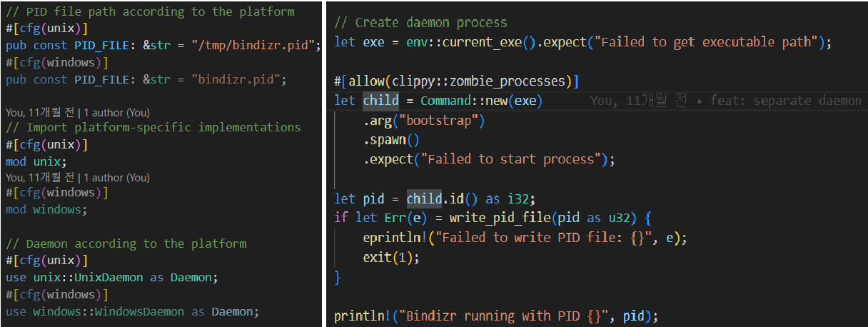The height and width of the screenshot is (327, 868).
Task: Click the exit(1); statement
Action: tap(391, 257)
